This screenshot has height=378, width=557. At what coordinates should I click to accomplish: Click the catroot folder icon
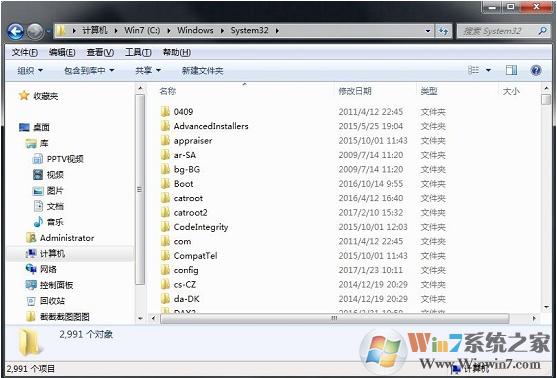pyautogui.click(x=165, y=198)
